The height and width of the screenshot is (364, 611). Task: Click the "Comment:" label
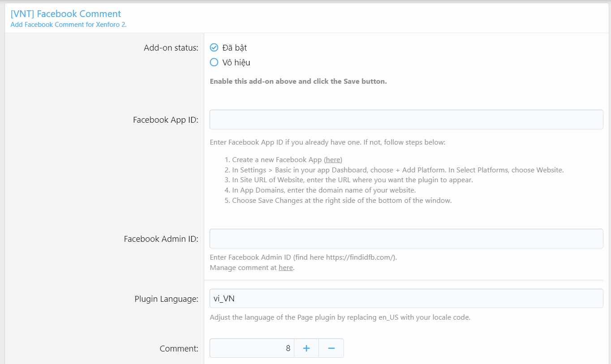point(179,349)
